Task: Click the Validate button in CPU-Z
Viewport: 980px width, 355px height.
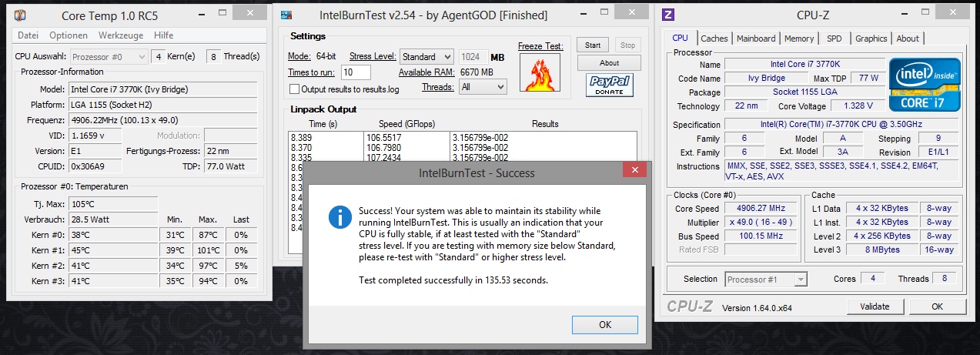Action: 874,306
